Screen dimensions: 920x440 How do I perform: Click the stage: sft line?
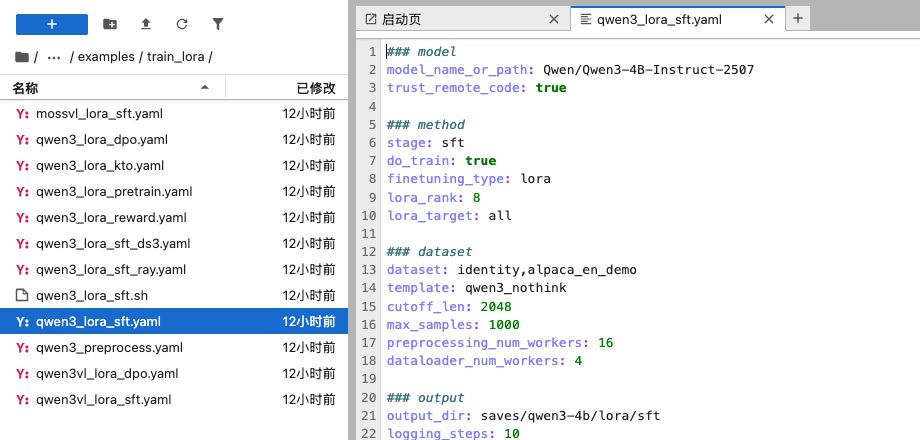click(425, 143)
